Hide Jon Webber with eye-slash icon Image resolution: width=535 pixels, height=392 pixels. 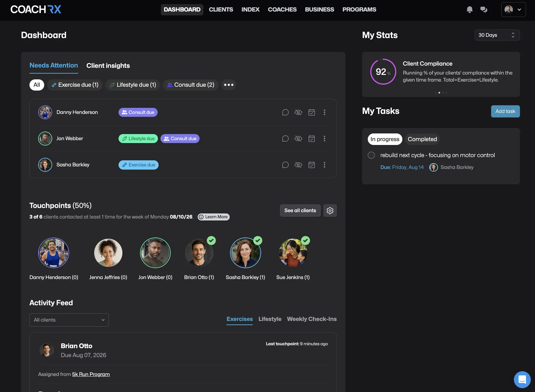pyautogui.click(x=298, y=139)
